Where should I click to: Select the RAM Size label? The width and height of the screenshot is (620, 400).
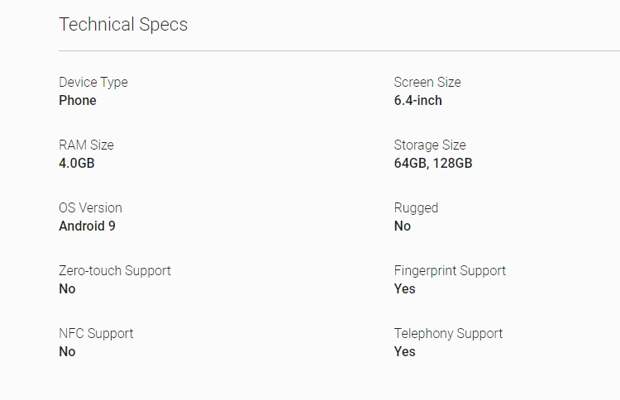(86, 145)
